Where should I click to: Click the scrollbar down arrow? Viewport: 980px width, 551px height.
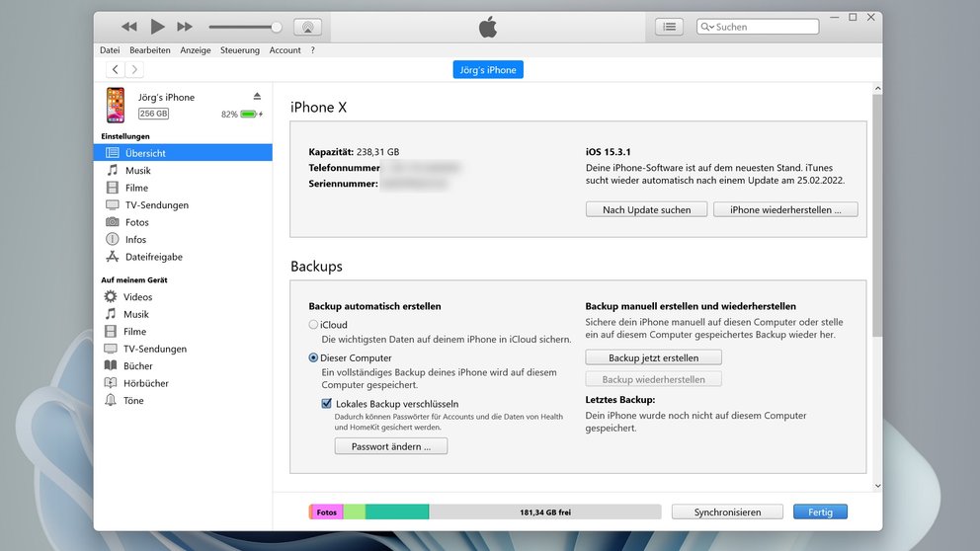[x=877, y=486]
